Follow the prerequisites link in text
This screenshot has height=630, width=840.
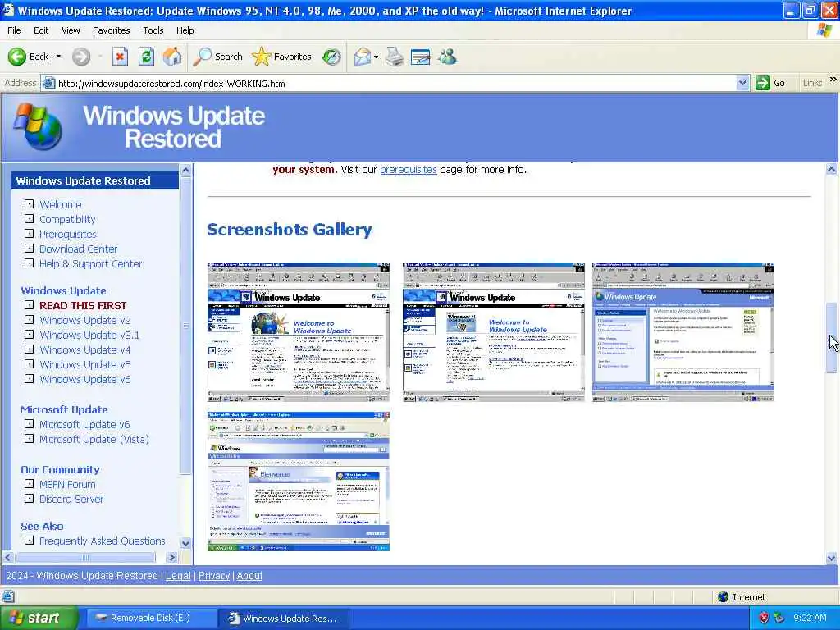pyautogui.click(x=409, y=169)
